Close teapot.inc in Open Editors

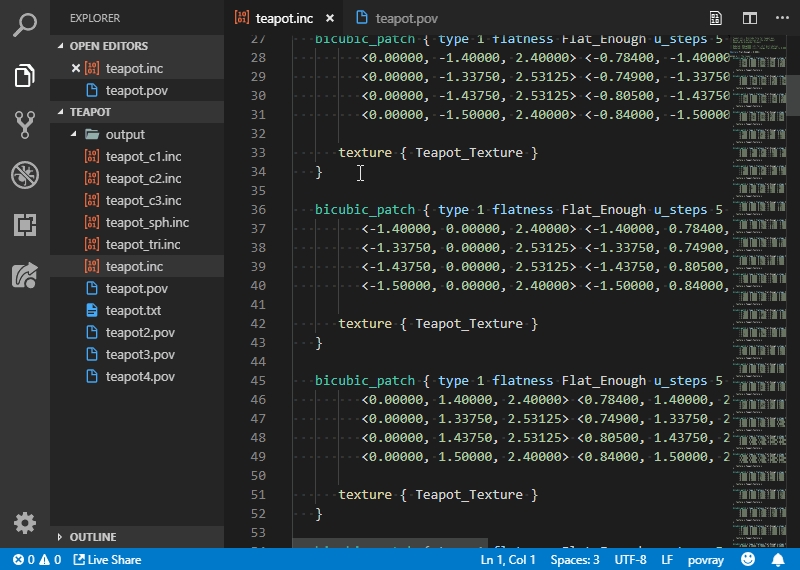click(x=76, y=68)
